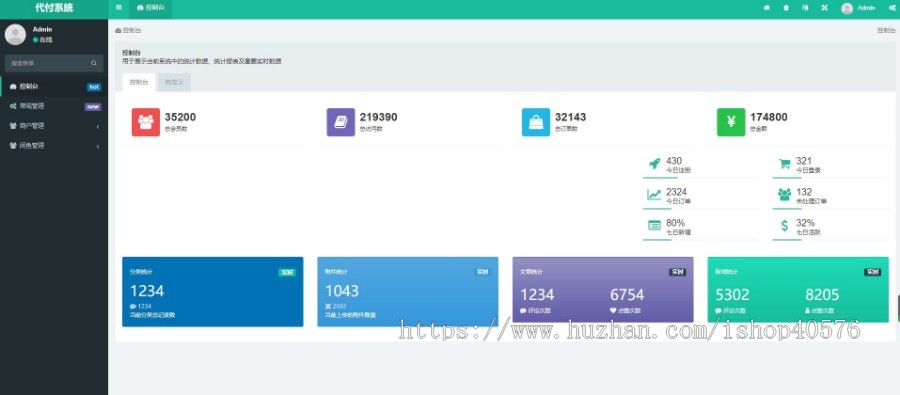The width and height of the screenshot is (900, 395).
Task: Click the rocket icon beside 430
Action: pyautogui.click(x=654, y=164)
